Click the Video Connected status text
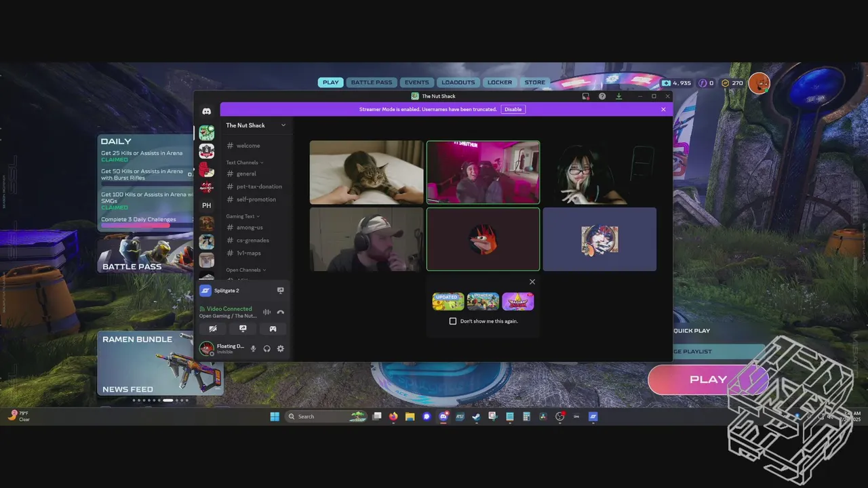The height and width of the screenshot is (488, 868). 229,309
